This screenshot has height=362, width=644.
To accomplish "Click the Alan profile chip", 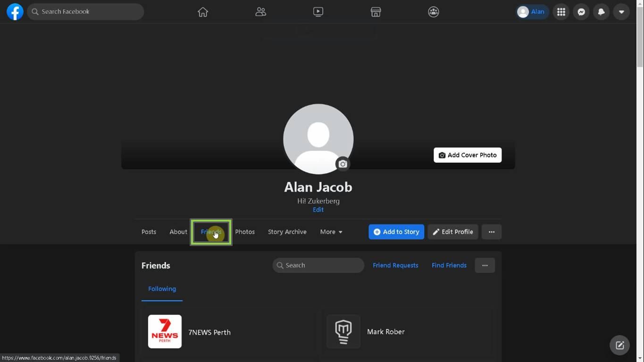I will [532, 12].
